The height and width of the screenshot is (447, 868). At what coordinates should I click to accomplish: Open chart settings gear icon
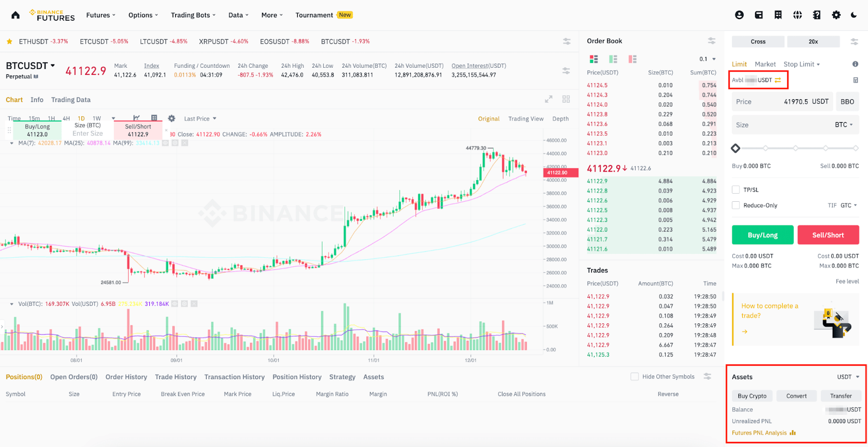[171, 118]
